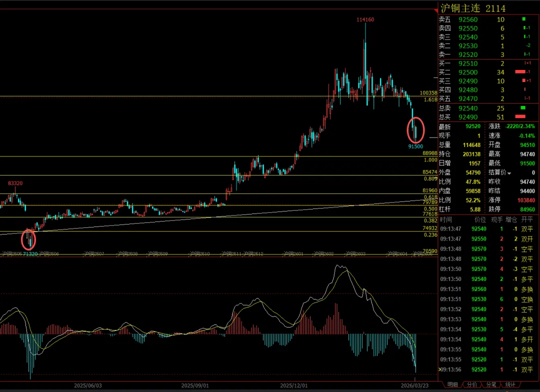Image resolution: width=540 pixels, height=392 pixels.
Task: Select the 卖五 ask price 92560
Action: (468, 19)
